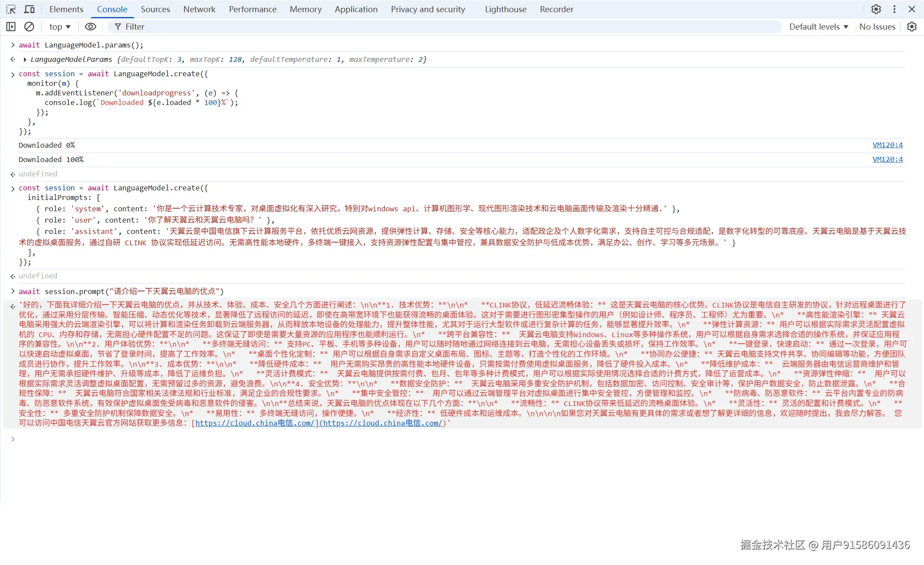
Task: Activate the inspect element picker icon
Action: click(11, 9)
